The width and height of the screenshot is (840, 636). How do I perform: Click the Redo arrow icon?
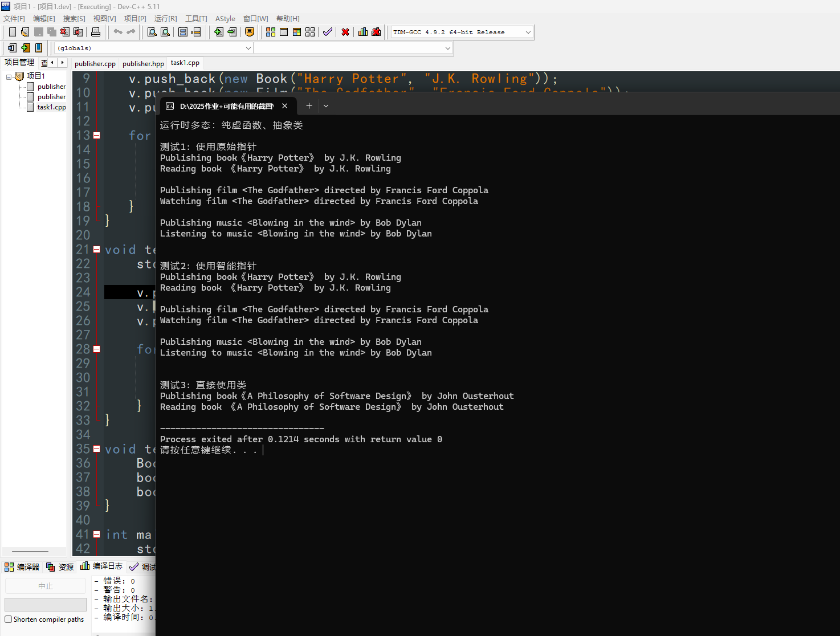pyautogui.click(x=131, y=32)
